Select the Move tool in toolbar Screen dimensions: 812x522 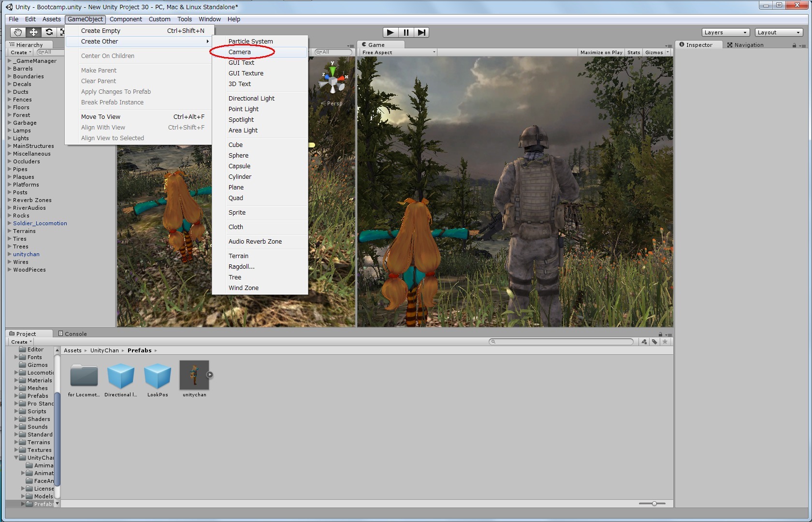33,32
